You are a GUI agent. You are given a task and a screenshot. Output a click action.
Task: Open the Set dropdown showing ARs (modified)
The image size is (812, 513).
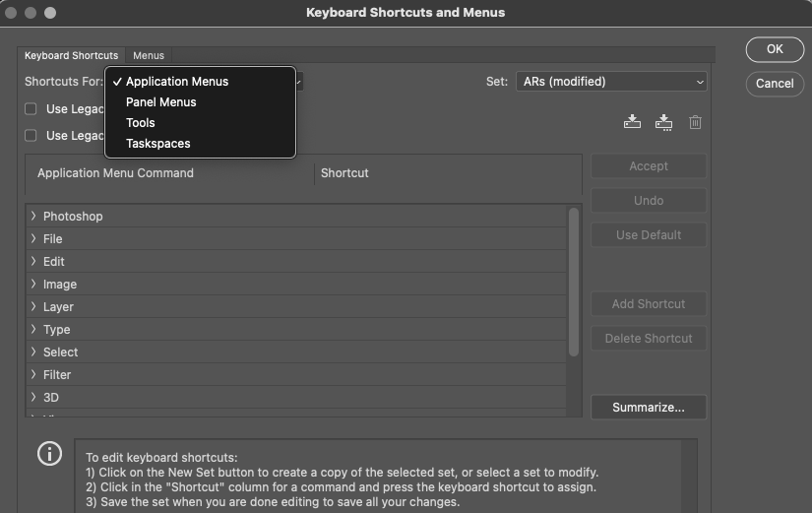[x=610, y=82]
